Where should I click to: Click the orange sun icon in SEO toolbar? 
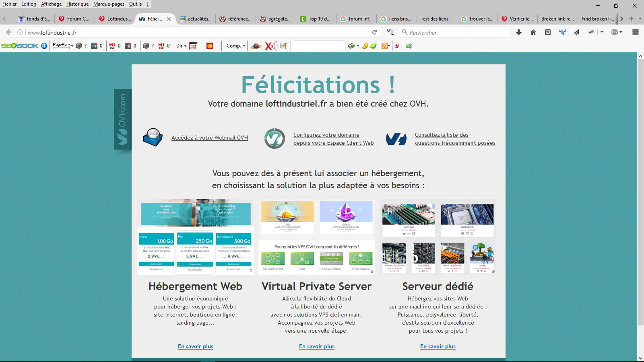210,46
